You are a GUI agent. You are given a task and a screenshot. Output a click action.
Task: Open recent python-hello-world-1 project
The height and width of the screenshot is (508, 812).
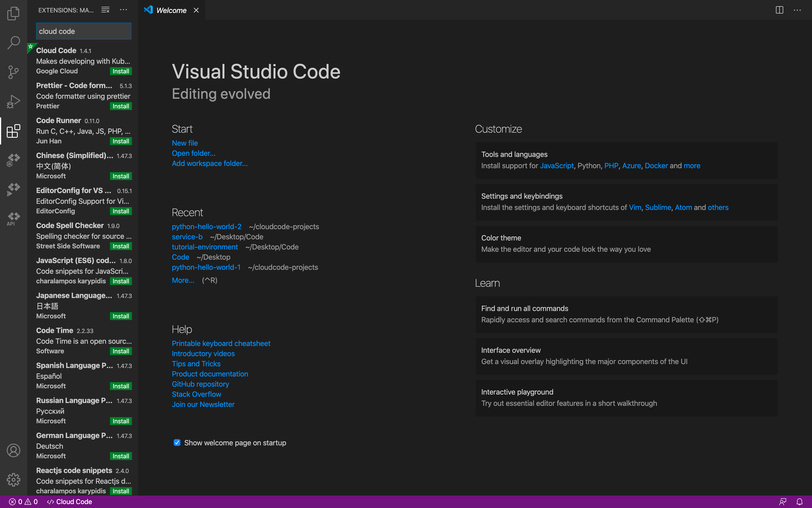click(x=206, y=267)
